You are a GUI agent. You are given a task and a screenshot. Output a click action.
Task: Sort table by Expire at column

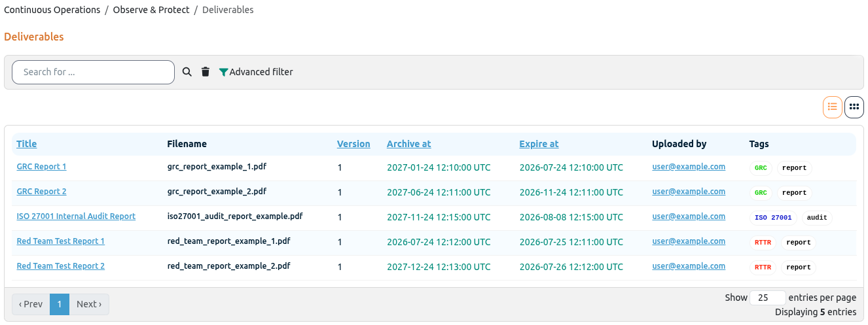(x=539, y=144)
